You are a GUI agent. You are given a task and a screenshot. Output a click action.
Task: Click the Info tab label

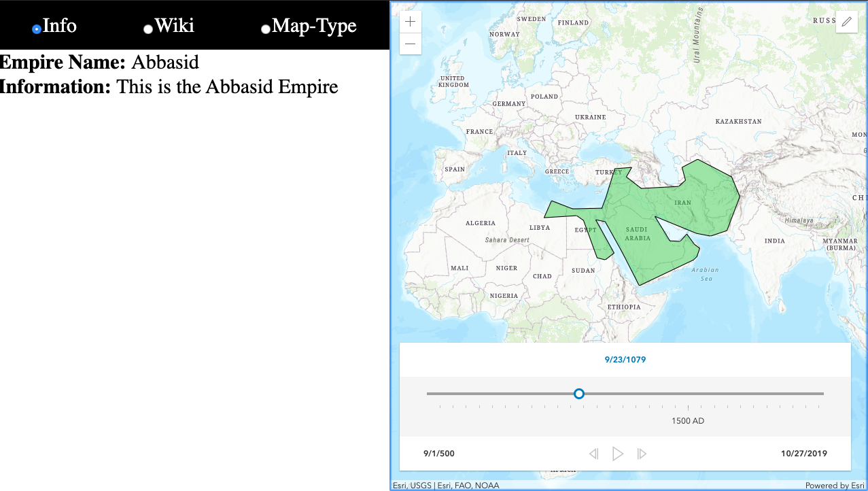(x=60, y=26)
